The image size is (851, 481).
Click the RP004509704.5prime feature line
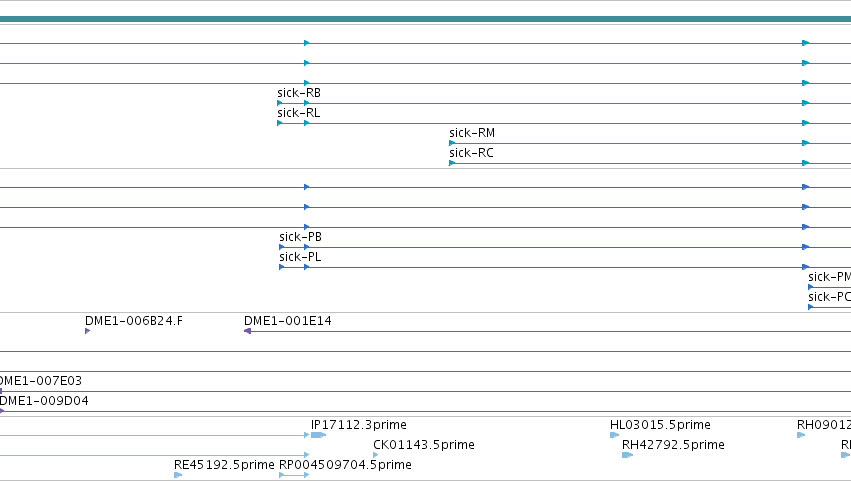coord(294,475)
